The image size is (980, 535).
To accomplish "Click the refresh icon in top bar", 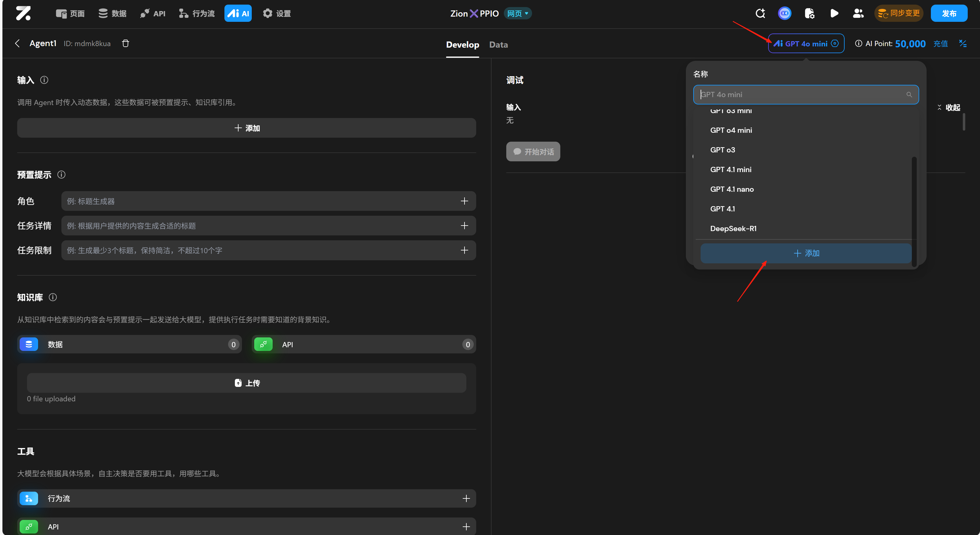I will [x=760, y=13].
